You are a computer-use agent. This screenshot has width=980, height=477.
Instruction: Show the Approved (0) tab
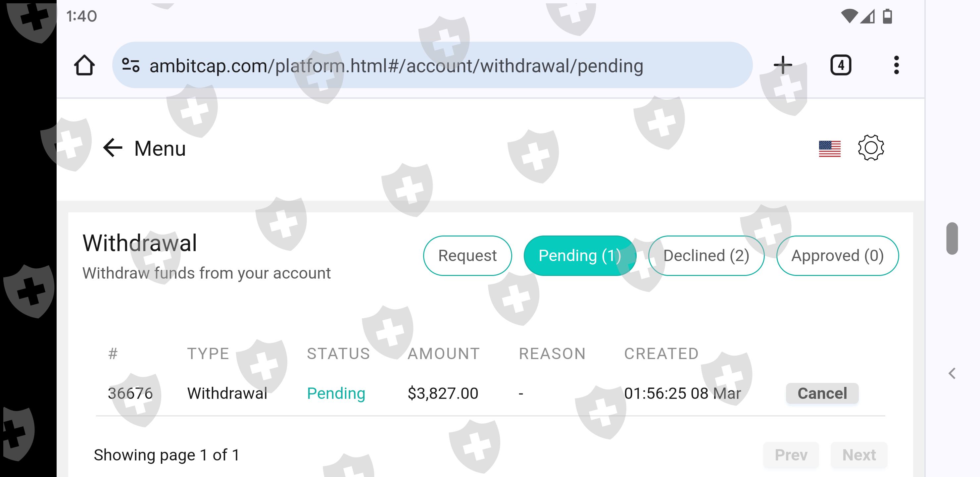coord(837,256)
